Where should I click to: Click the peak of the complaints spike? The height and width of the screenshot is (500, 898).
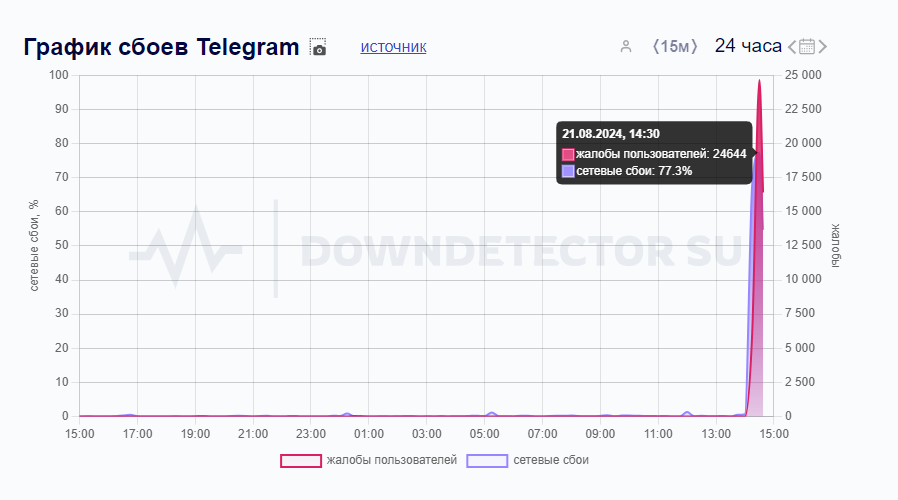pyautogui.click(x=759, y=80)
